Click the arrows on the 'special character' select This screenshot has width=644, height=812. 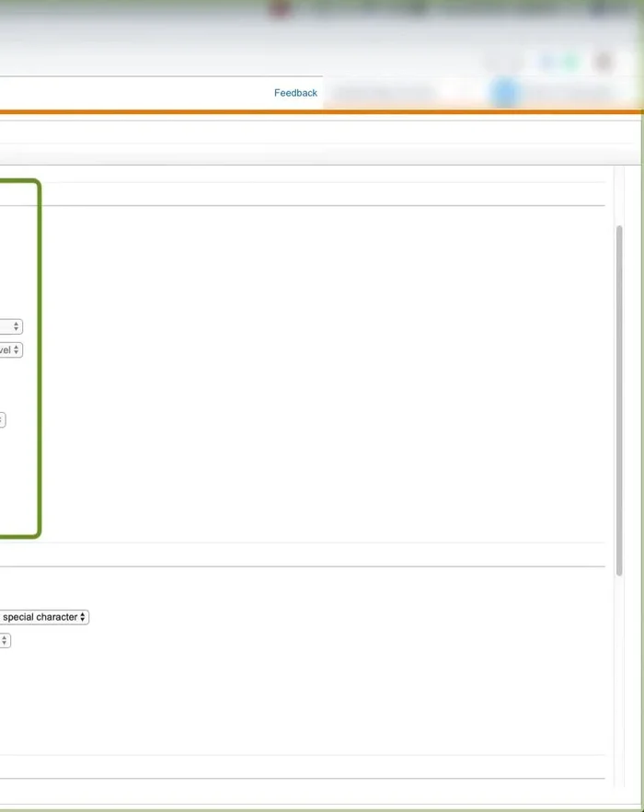pos(83,617)
